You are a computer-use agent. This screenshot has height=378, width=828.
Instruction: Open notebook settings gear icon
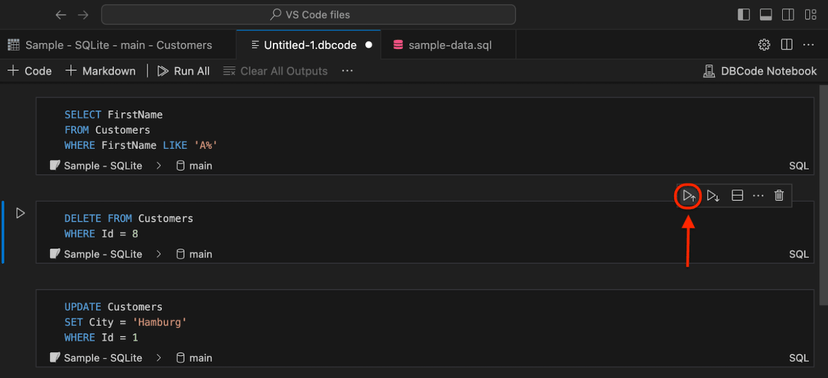pyautogui.click(x=764, y=45)
